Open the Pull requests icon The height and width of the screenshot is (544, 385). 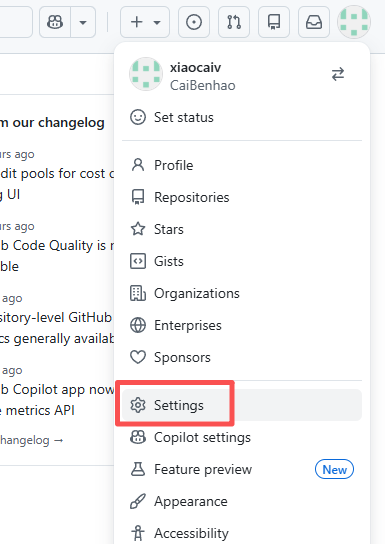coord(234,22)
